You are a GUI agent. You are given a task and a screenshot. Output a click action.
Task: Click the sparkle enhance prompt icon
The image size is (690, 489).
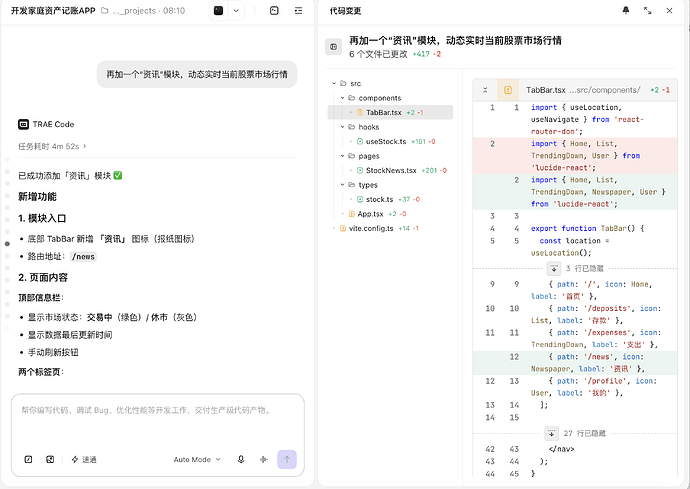coord(264,460)
